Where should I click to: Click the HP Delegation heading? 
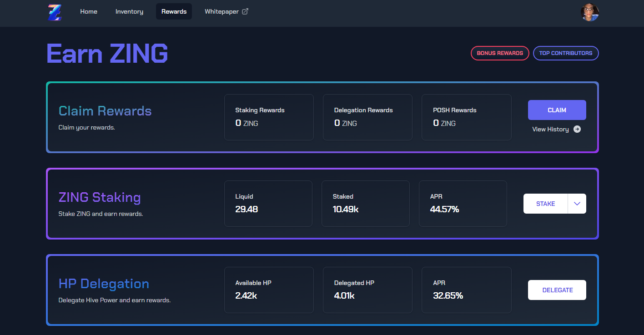click(104, 284)
